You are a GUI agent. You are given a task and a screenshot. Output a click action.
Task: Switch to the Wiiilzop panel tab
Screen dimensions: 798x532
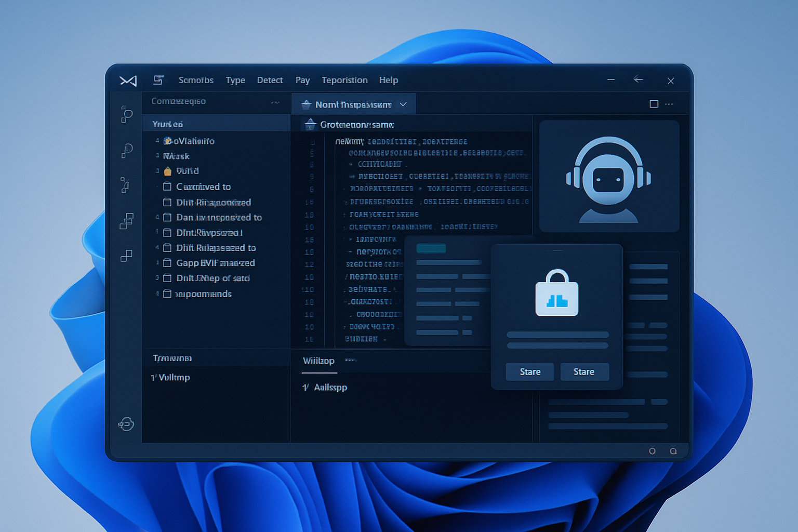coord(319,361)
